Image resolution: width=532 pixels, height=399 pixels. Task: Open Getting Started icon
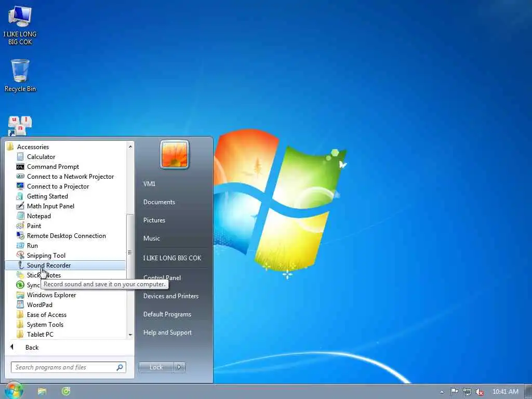tap(20, 196)
